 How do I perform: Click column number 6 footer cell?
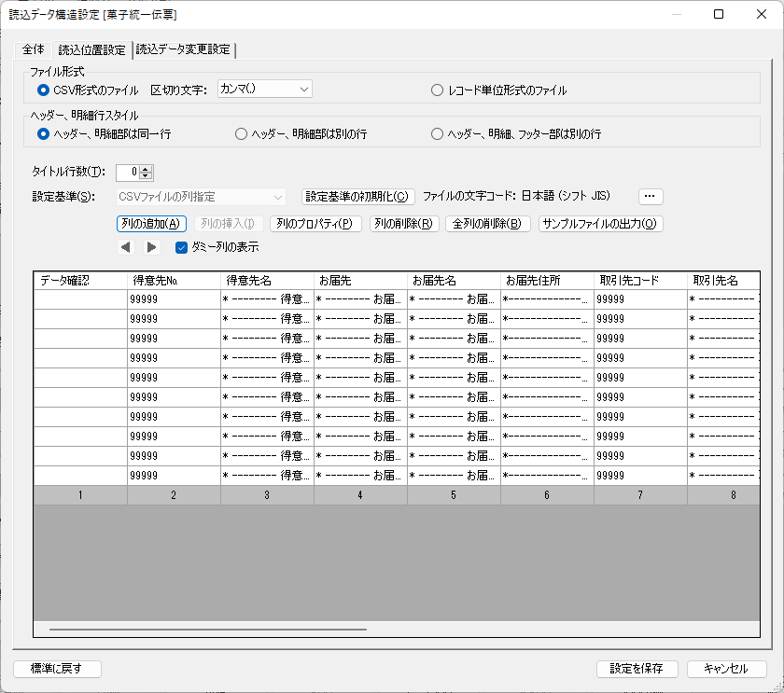click(548, 495)
